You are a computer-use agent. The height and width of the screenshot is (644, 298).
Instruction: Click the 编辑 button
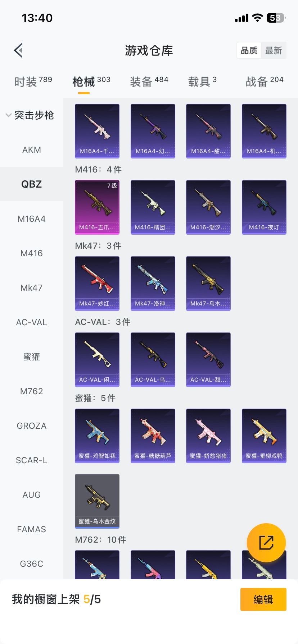263,599
